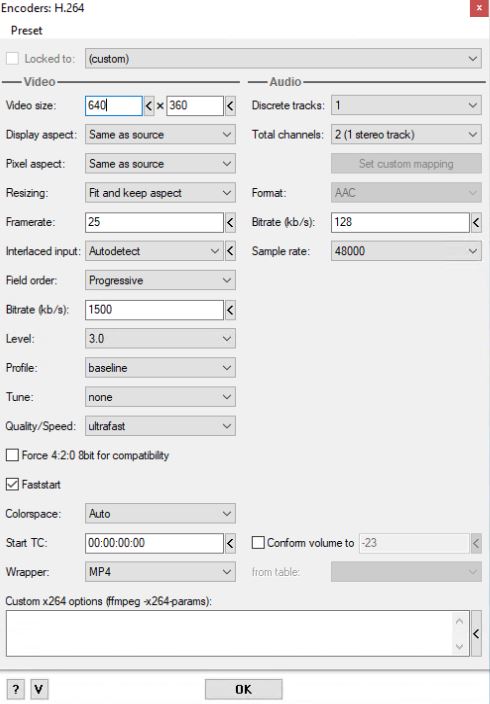Viewport: 490px width, 704px height.
Task: Enable Conform volume to checkbox
Action: point(258,543)
